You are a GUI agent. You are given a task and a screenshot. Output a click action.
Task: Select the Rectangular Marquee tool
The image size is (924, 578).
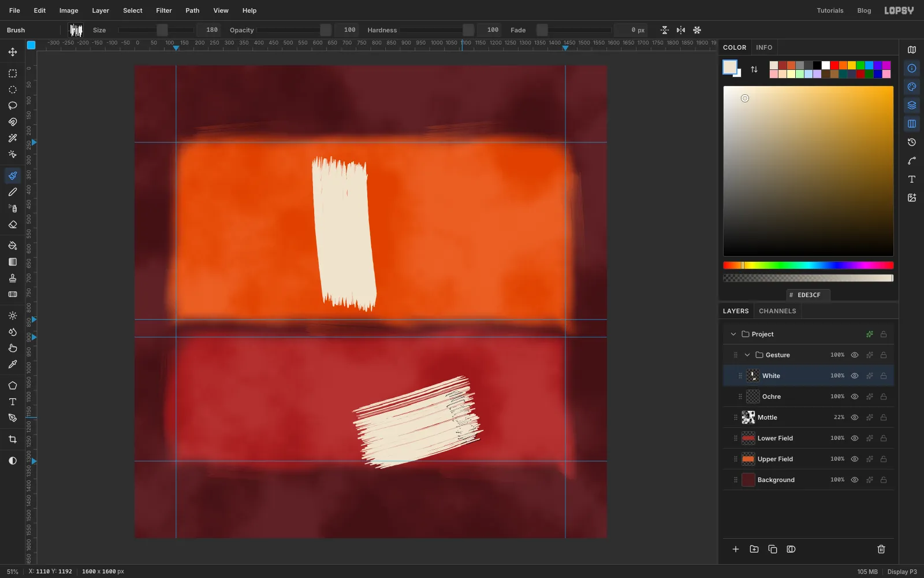pyautogui.click(x=13, y=73)
